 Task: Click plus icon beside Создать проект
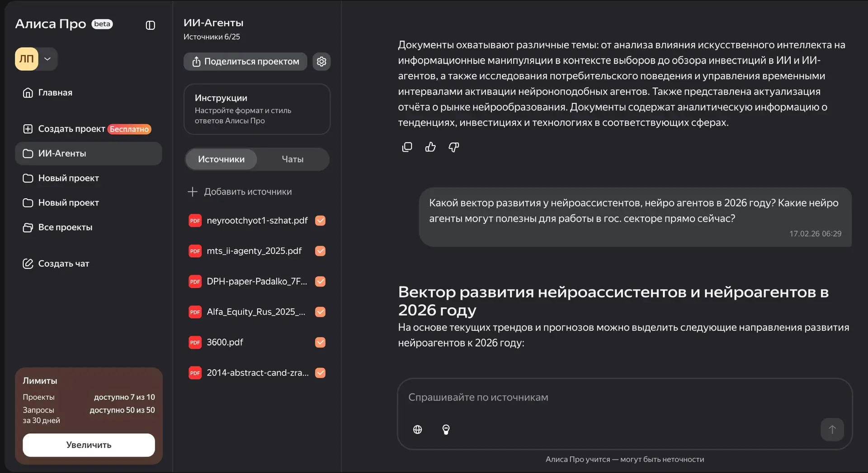(28, 129)
